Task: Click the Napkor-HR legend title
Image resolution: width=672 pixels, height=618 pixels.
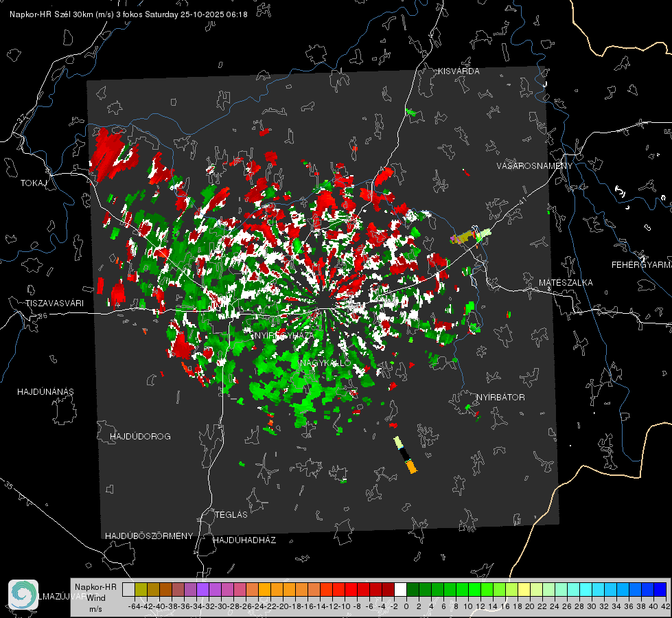Action: tap(95, 587)
